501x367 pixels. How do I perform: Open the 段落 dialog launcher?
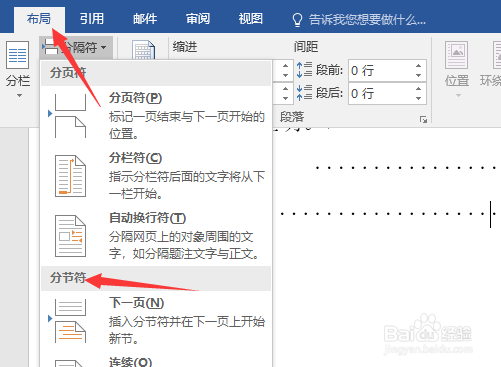pos(423,119)
